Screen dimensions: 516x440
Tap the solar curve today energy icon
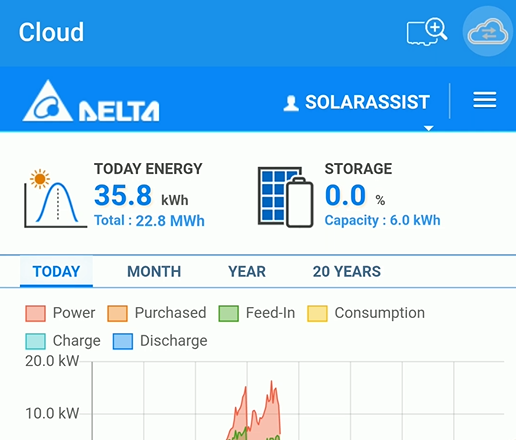coord(55,198)
